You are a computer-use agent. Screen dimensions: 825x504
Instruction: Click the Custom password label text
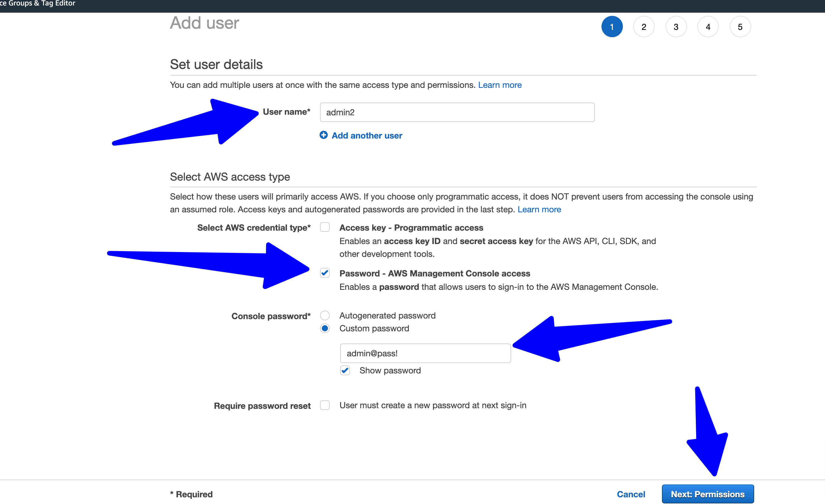point(374,328)
